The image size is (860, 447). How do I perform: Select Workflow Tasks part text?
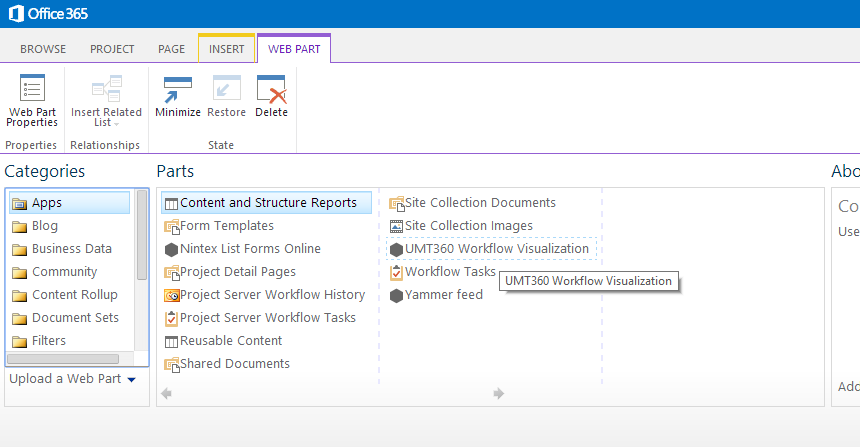coord(450,271)
